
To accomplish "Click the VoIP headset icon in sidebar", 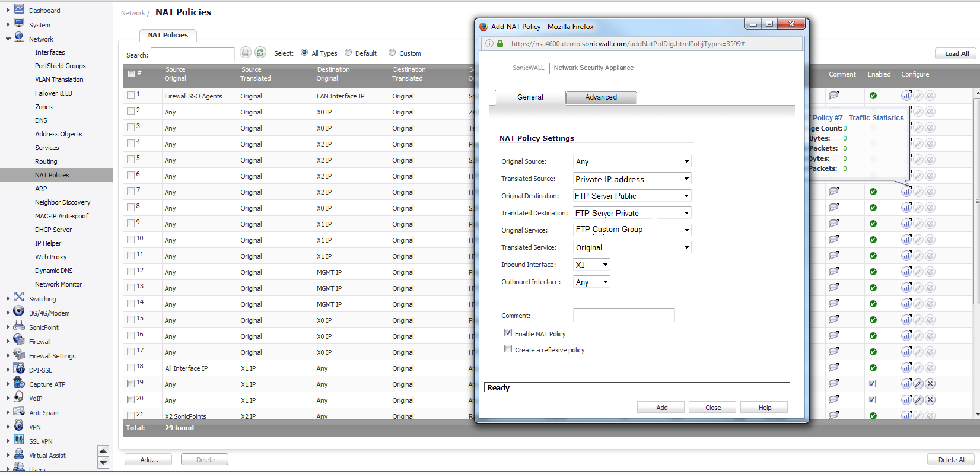I will pyautogui.click(x=19, y=397).
